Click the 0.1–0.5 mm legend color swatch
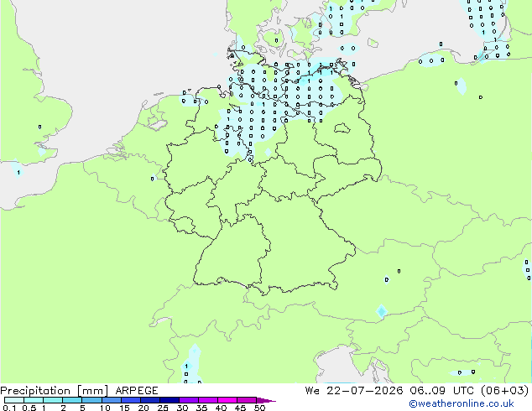Screen dimensions: 532x411 (x=14, y=400)
